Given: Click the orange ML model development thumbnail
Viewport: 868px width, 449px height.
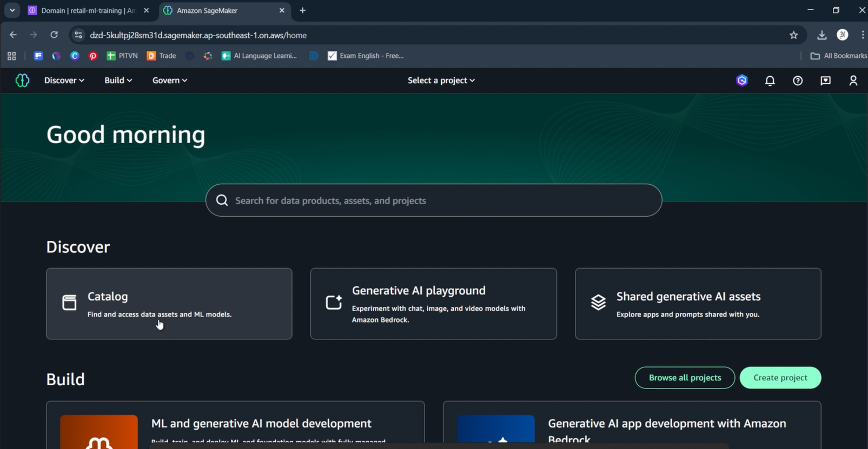Looking at the screenshot, I should pyautogui.click(x=99, y=432).
